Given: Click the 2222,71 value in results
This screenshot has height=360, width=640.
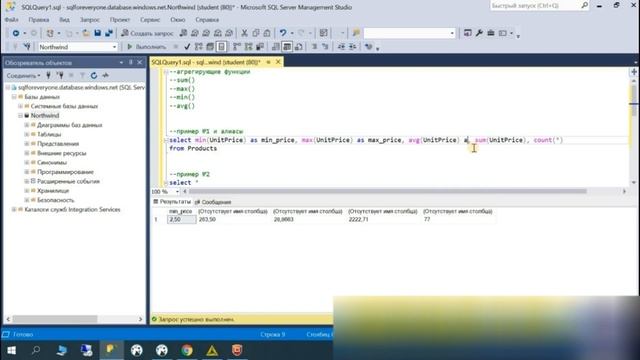Looking at the screenshot, I should click(x=359, y=220).
